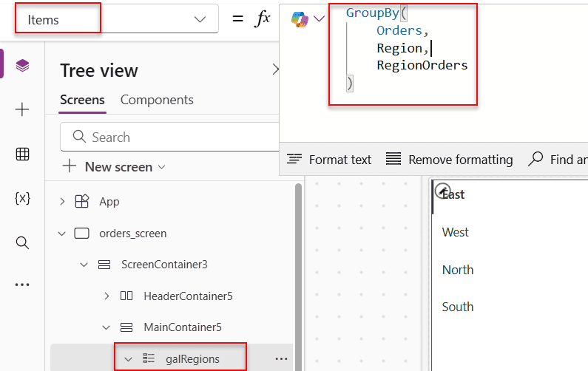The image size is (588, 371).
Task: Close the Tree view panel with the arrow
Action: 275,69
